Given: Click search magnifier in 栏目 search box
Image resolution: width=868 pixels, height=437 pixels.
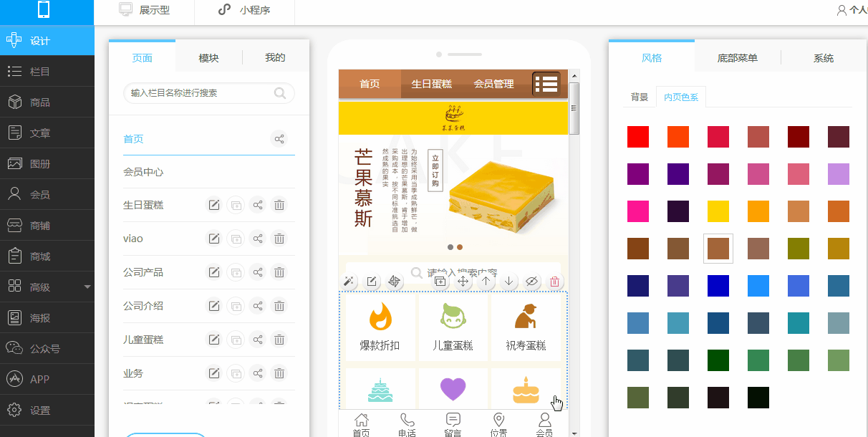Looking at the screenshot, I should [x=280, y=93].
